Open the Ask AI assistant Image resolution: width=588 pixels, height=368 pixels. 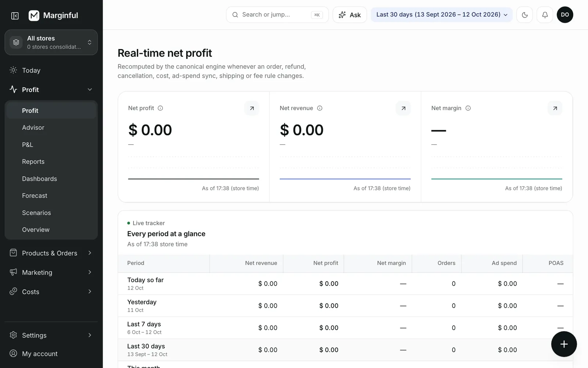tap(349, 15)
